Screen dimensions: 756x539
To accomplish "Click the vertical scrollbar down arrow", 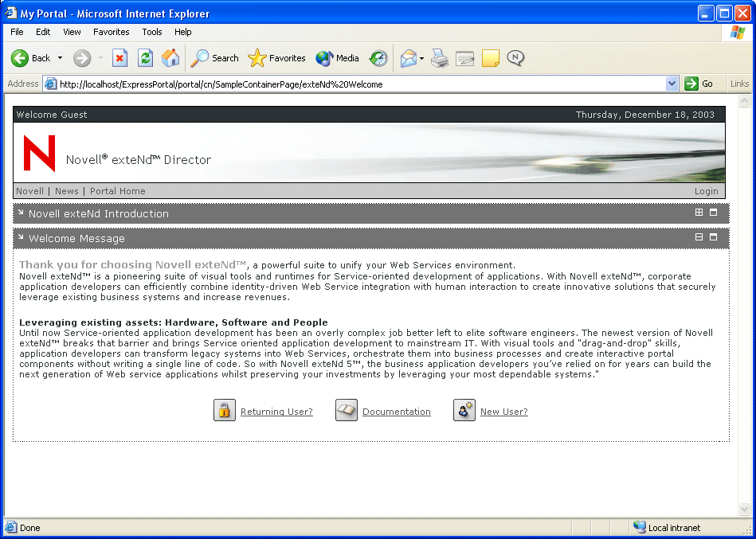I will point(744,509).
